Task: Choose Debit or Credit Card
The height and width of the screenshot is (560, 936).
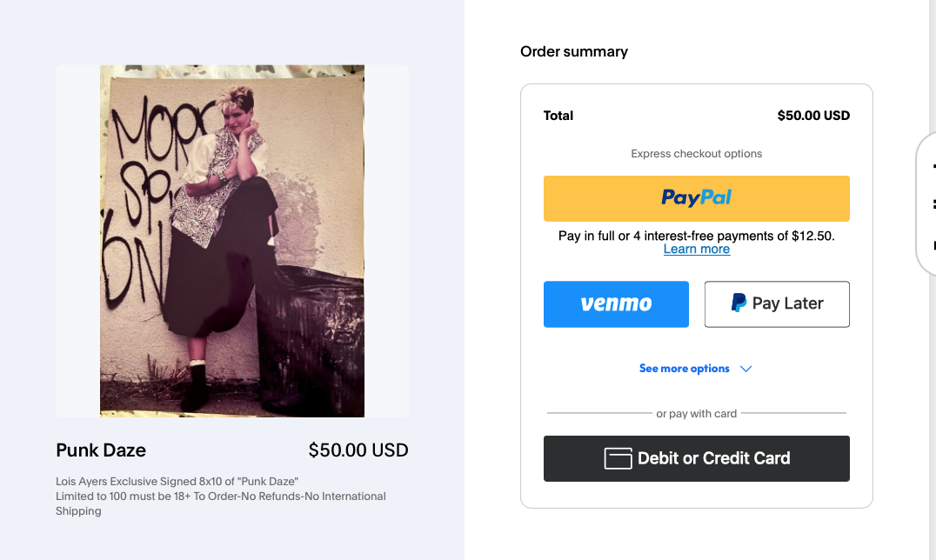Action: 696,458
